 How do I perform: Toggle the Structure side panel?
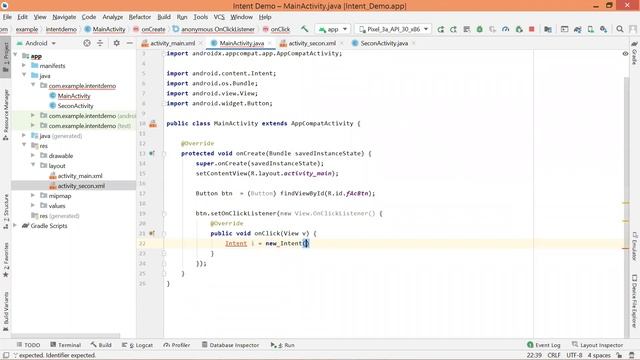pyautogui.click(x=6, y=211)
